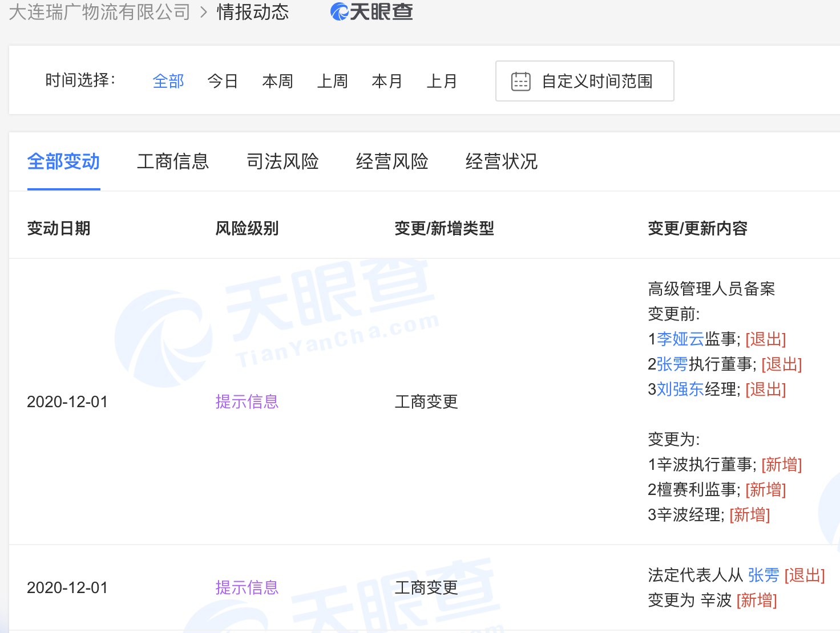Click the 变更为 label above the new members
Image resolution: width=840 pixels, height=633 pixels.
pyautogui.click(x=674, y=440)
